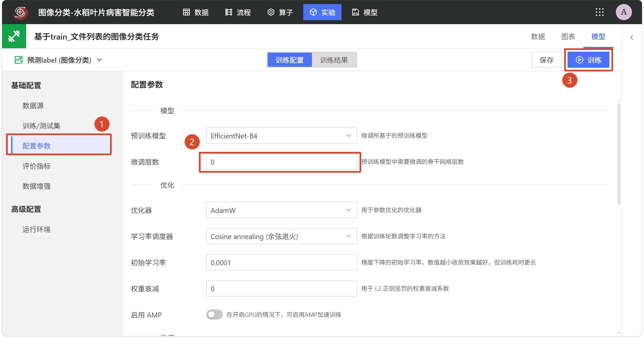Select 评价指标 in the sidebar
This screenshot has height=338, width=644.
coord(36,166)
